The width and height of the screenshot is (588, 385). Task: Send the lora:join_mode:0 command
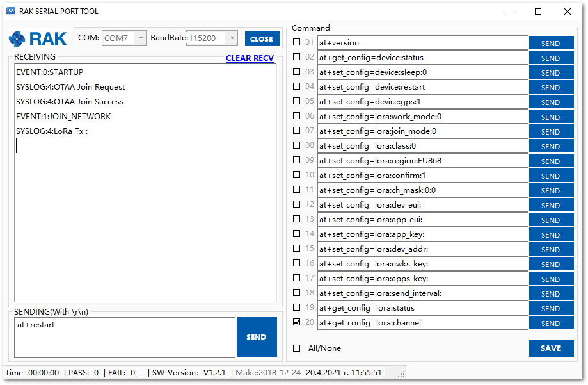(x=550, y=132)
